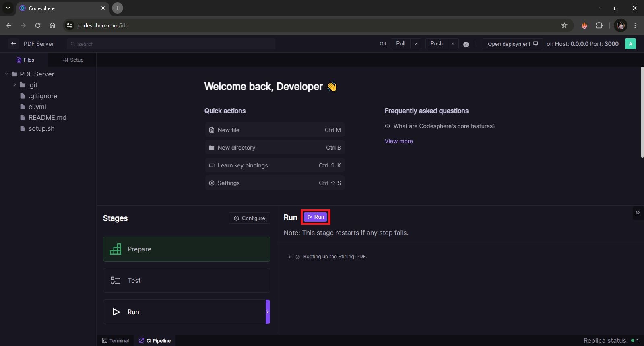Screen dimensions: 644x346
Task: Click the purple Run button
Action: 316,217
